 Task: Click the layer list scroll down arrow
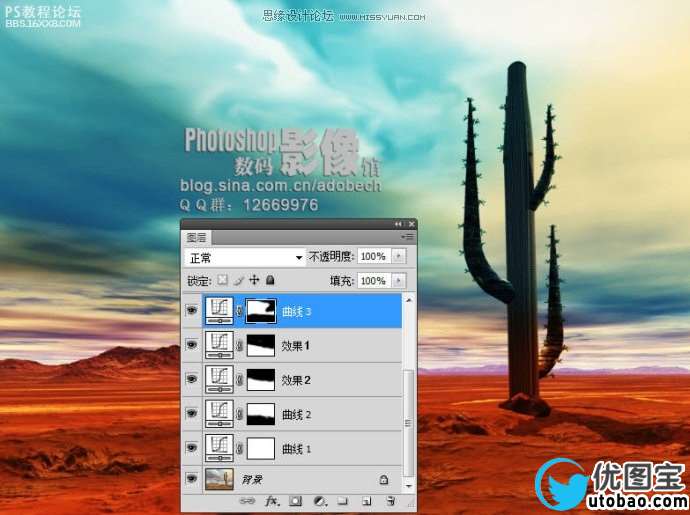(x=409, y=486)
